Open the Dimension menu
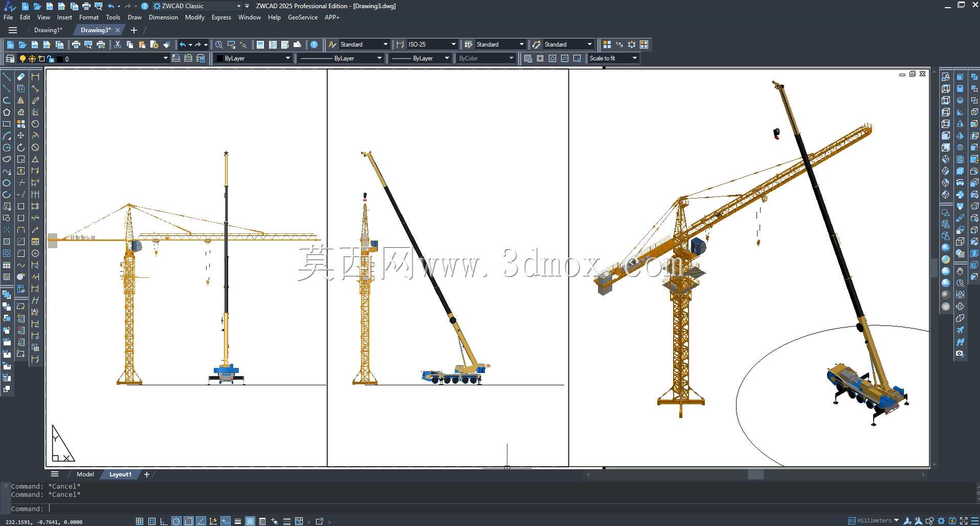 [x=163, y=17]
